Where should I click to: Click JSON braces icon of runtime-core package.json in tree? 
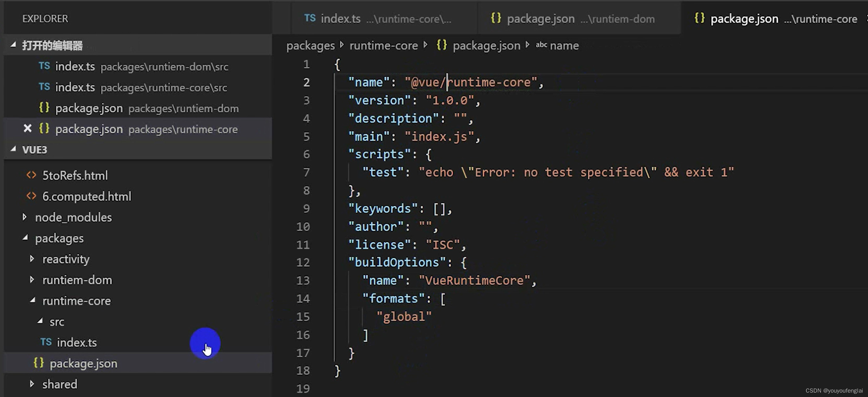(x=39, y=363)
